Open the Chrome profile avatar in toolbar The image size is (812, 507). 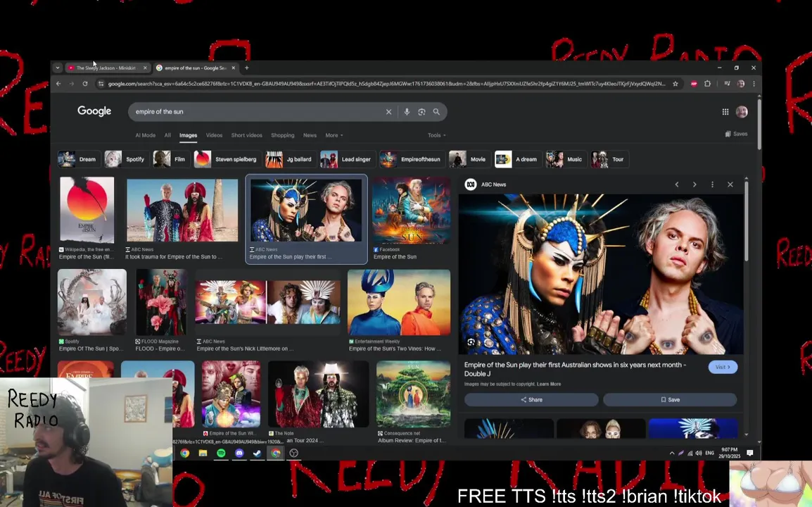pos(741,84)
